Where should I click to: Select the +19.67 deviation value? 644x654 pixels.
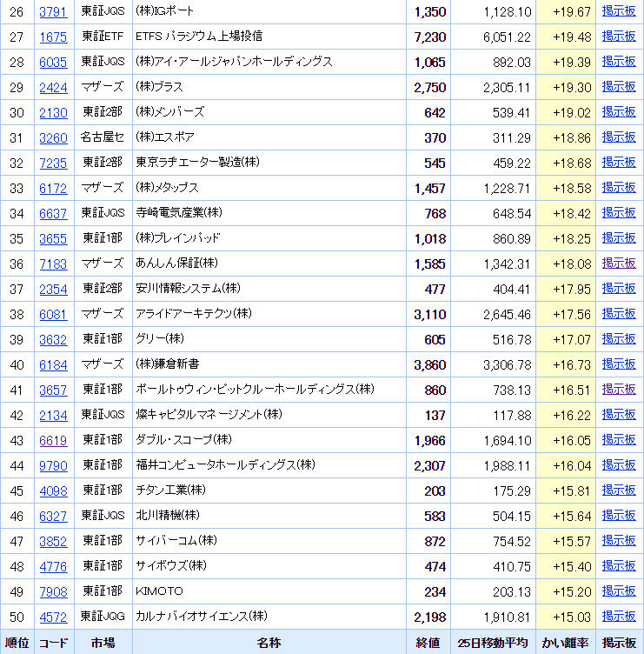pos(572,11)
